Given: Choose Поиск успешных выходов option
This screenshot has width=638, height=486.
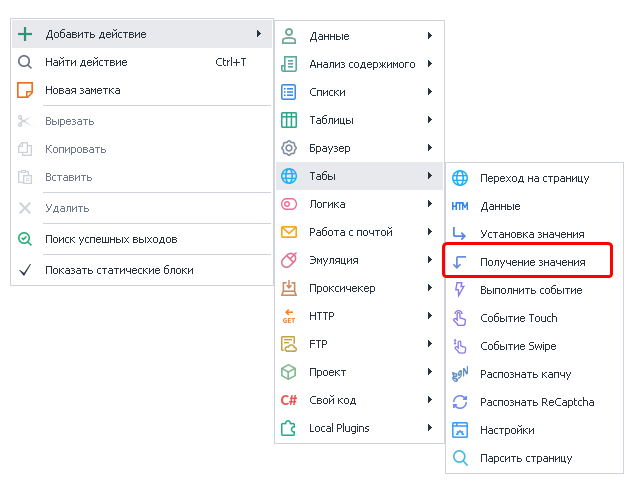Looking at the screenshot, I should point(111,239).
